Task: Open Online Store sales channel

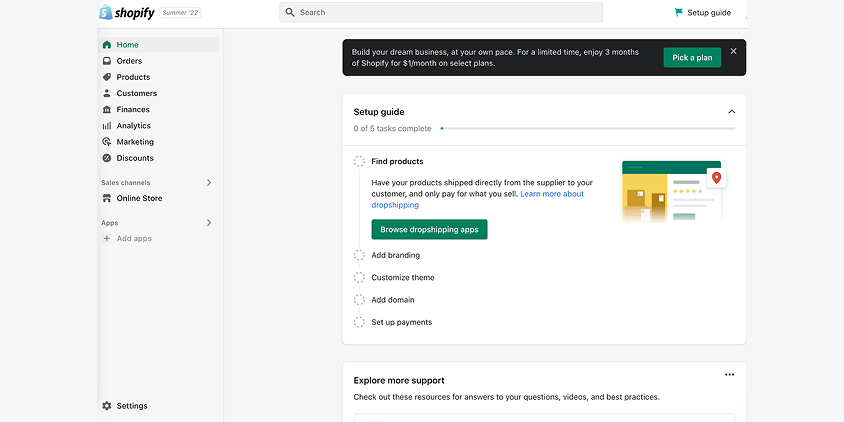Action: (x=158, y=198)
